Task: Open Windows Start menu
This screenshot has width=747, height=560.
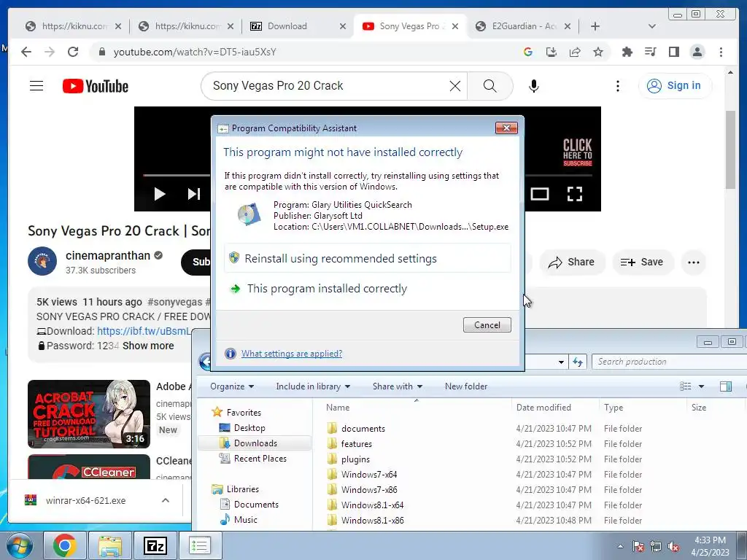Action: click(x=20, y=545)
